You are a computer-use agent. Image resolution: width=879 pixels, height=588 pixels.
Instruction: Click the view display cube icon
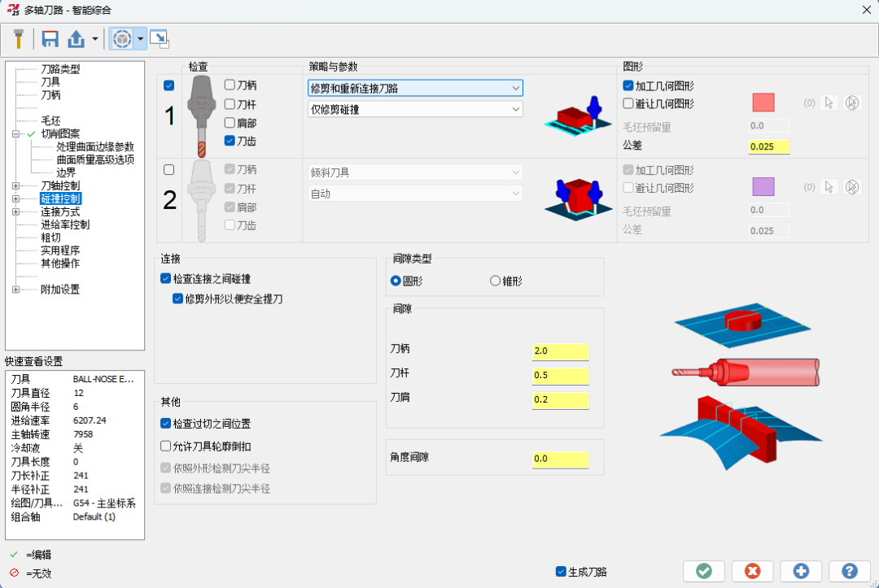point(121,39)
